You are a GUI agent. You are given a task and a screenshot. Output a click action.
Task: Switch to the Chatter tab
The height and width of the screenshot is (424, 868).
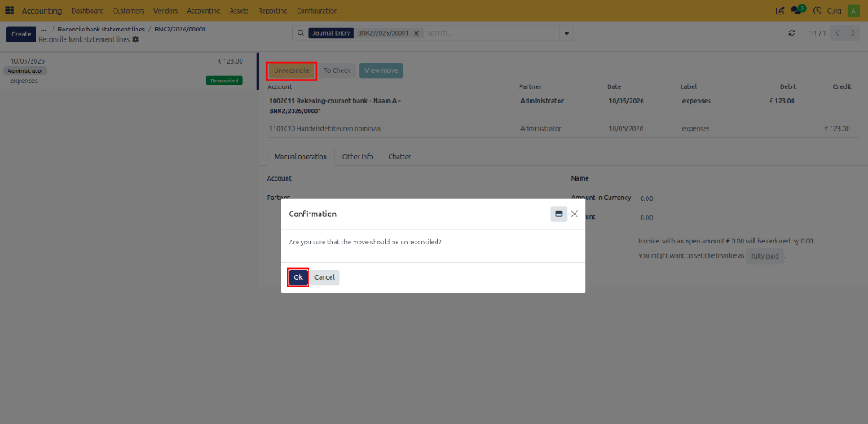coord(400,157)
